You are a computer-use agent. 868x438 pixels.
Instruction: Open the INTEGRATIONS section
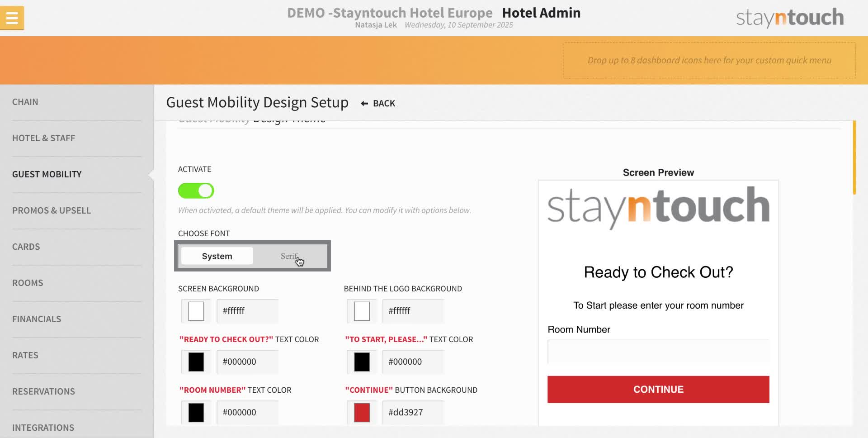[x=43, y=428]
